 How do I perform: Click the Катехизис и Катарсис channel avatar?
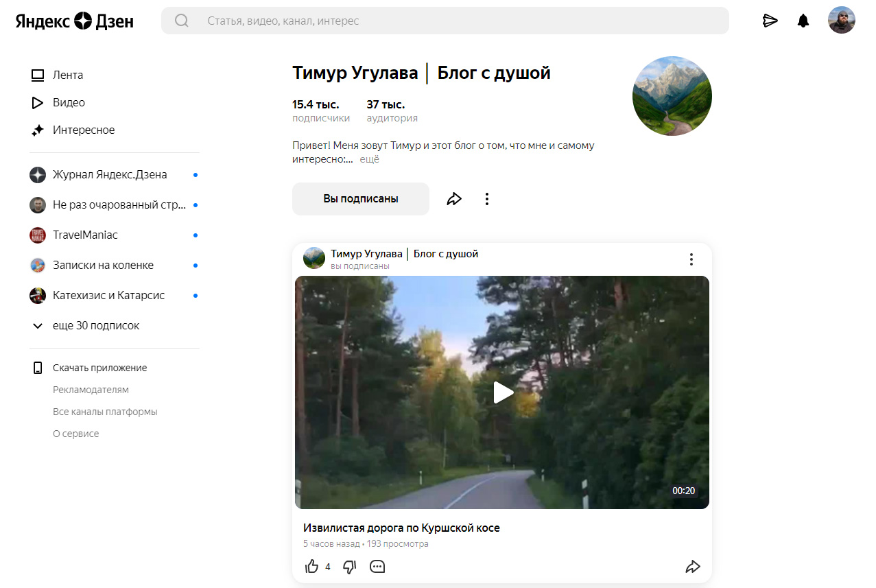[38, 296]
